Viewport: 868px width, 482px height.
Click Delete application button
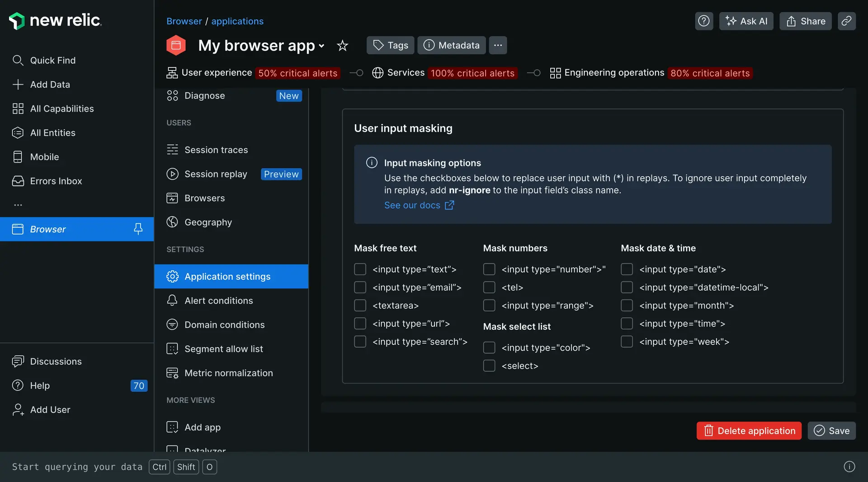[749, 430]
